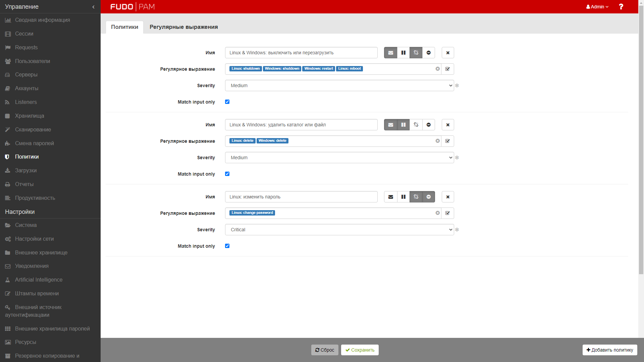Toggle email notification for the shutdown policy
Viewport: 644px width, 362px height.
[x=390, y=53]
